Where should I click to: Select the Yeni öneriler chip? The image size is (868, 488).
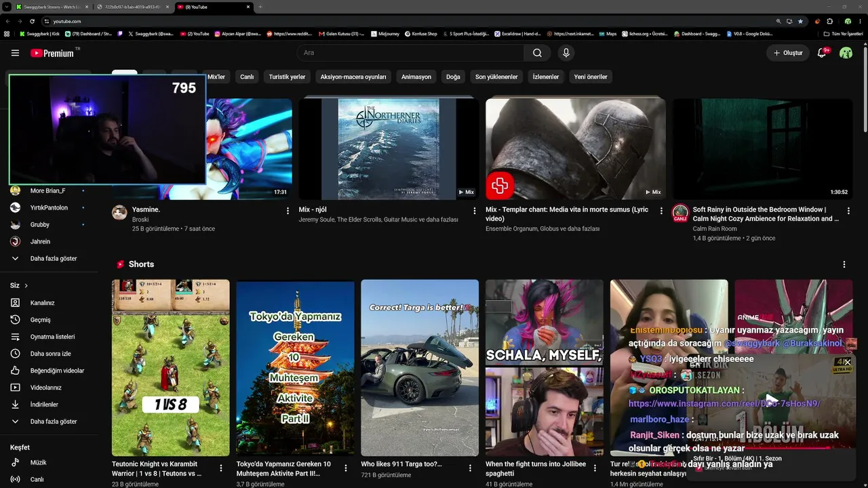coord(591,77)
